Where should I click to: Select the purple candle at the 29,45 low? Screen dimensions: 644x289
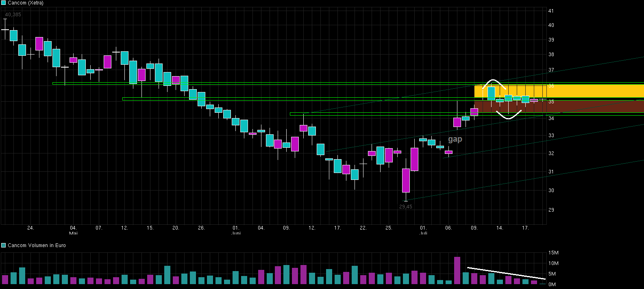[406, 180]
